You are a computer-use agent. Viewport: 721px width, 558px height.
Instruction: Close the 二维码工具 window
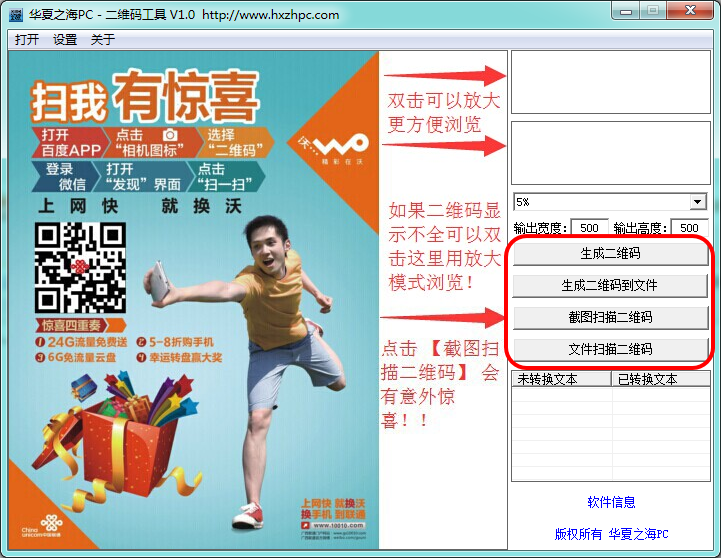point(690,11)
